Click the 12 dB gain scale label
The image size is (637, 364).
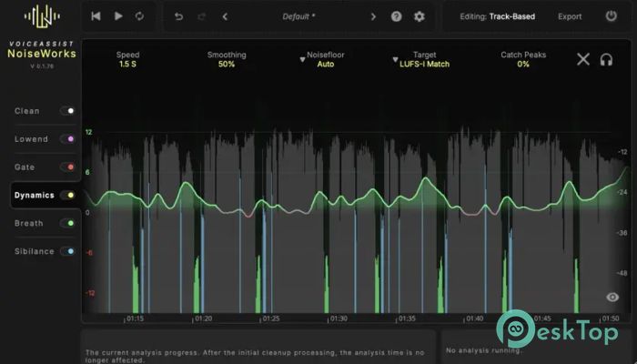point(88,132)
